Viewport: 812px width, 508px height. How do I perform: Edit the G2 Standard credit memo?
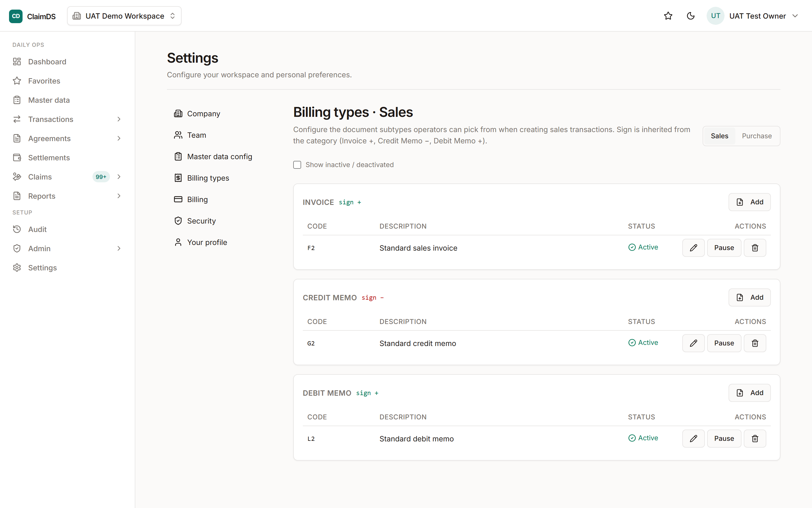pyautogui.click(x=693, y=343)
